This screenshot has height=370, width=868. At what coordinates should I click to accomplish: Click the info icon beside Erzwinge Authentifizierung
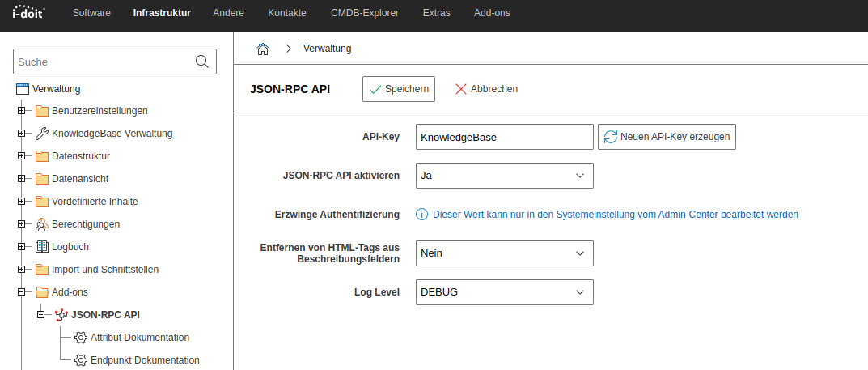pyautogui.click(x=421, y=215)
